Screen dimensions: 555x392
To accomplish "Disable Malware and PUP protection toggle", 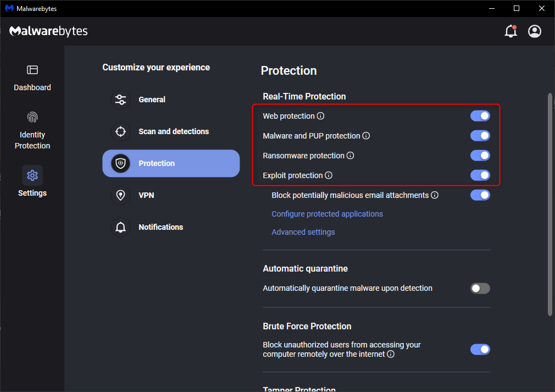I will point(480,136).
